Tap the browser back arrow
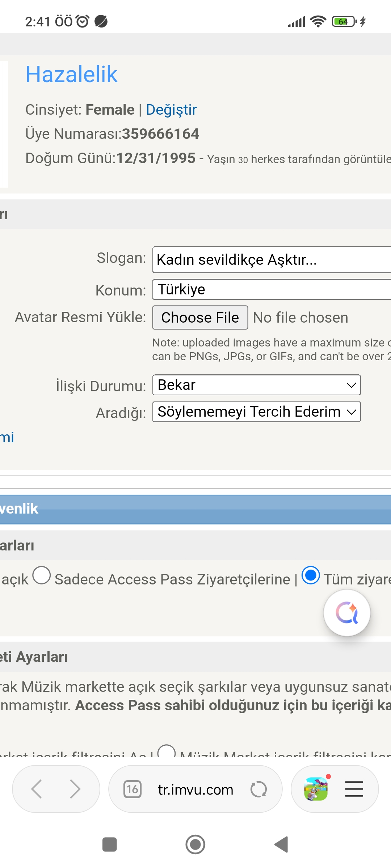The image size is (391, 868). coord(37,789)
